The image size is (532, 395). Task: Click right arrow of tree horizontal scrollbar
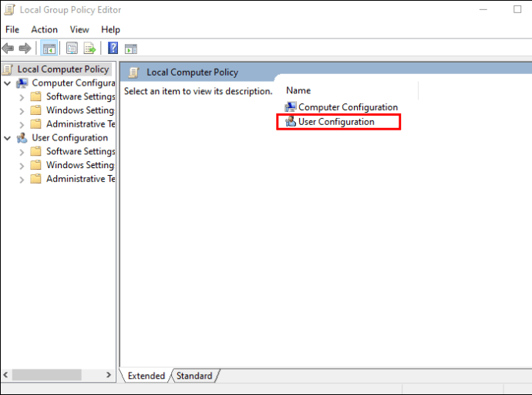coord(109,375)
